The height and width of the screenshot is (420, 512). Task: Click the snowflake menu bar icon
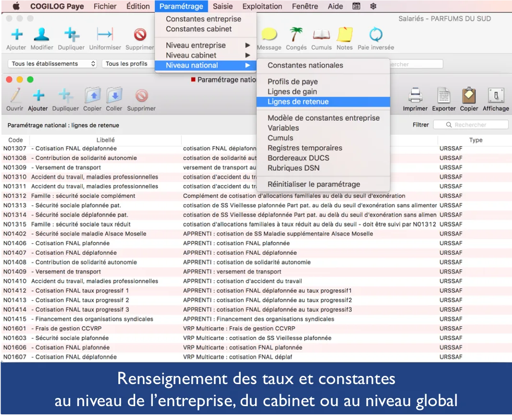click(373, 6)
